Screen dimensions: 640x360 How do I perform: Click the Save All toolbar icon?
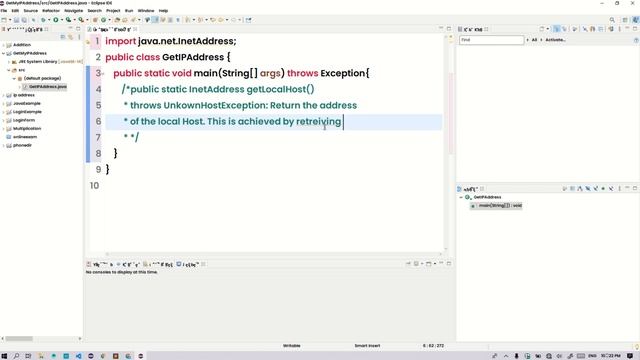pyautogui.click(x=24, y=20)
